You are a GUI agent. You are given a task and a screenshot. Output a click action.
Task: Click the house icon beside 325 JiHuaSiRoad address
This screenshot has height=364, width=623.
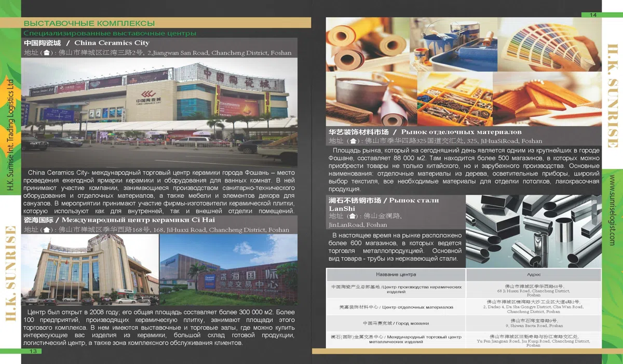tap(353, 141)
